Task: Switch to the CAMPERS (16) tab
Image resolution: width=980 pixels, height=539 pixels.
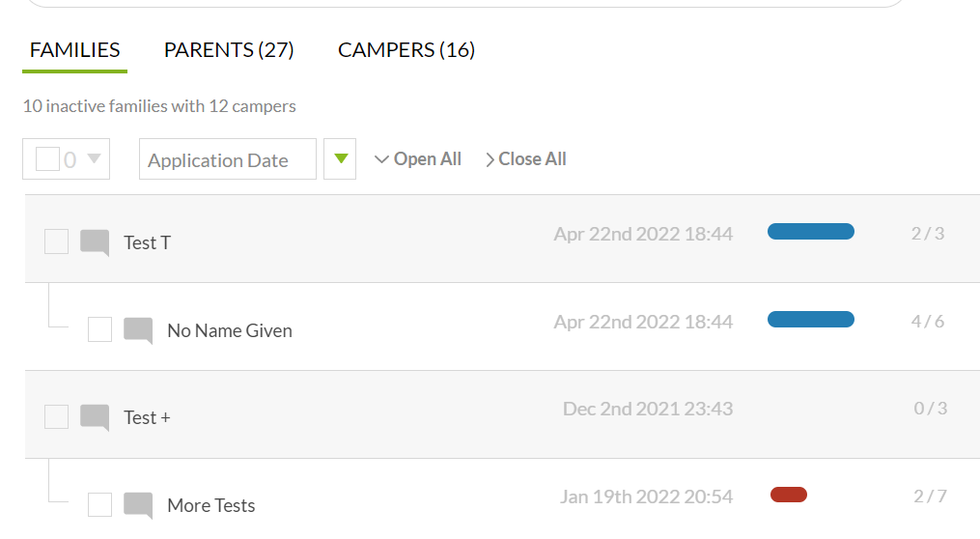Action: (406, 49)
